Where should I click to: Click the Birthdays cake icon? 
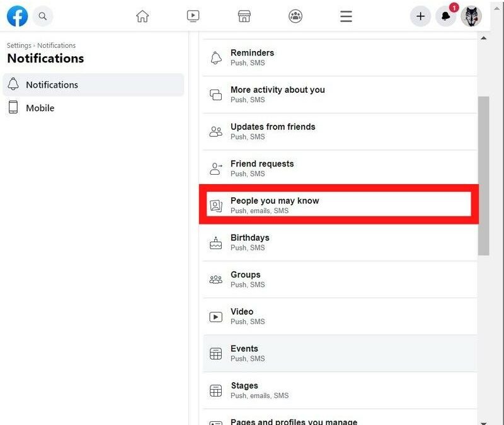216,243
